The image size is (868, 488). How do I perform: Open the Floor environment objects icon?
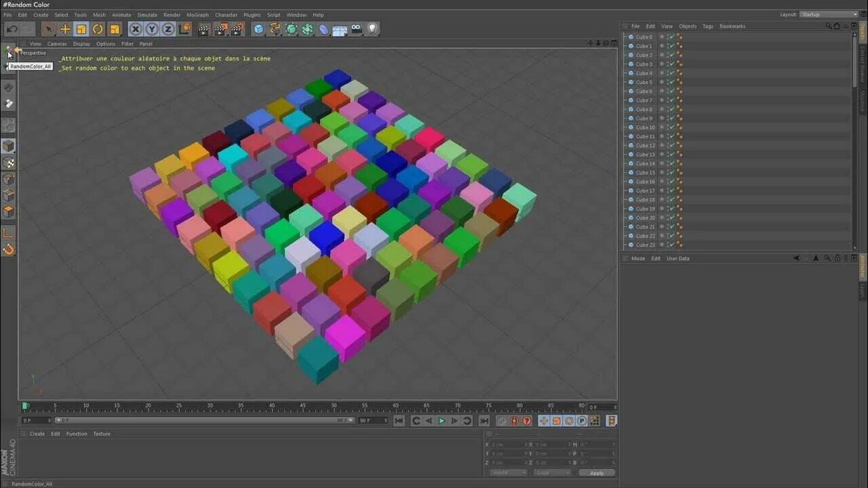point(340,29)
